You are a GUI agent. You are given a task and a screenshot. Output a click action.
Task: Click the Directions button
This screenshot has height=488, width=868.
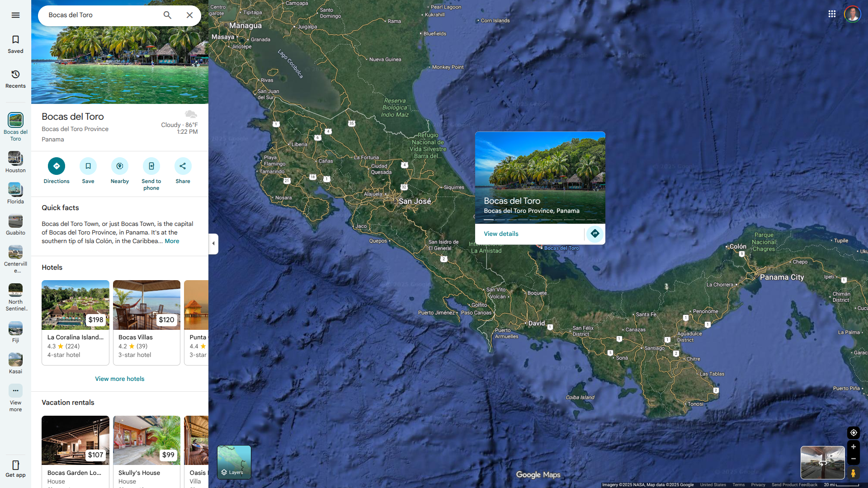[x=57, y=166]
